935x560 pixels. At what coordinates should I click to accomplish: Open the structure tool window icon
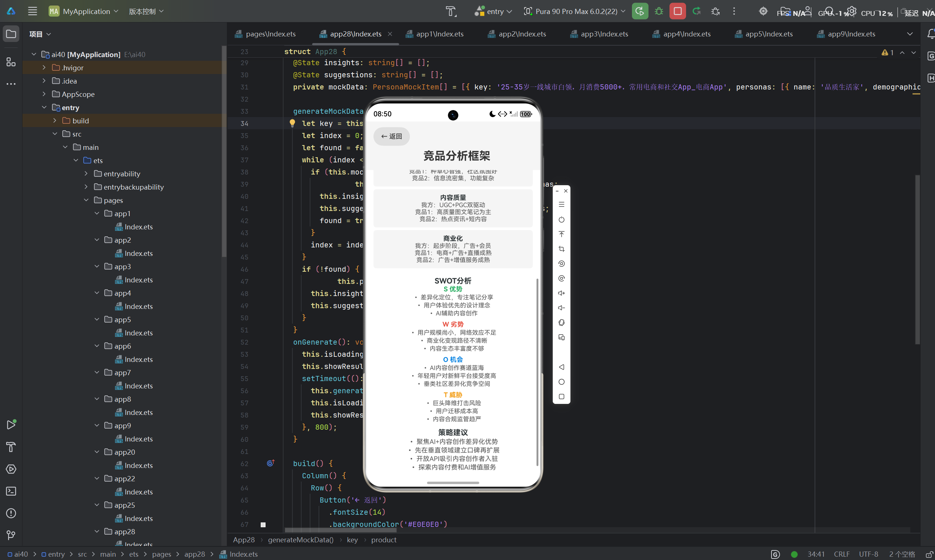[x=11, y=61]
